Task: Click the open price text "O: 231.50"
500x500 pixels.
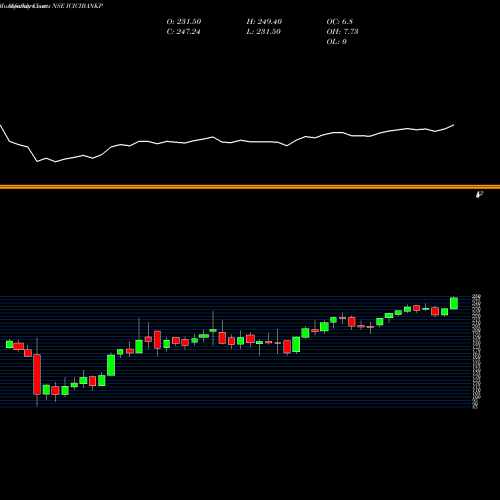Action: click(184, 22)
